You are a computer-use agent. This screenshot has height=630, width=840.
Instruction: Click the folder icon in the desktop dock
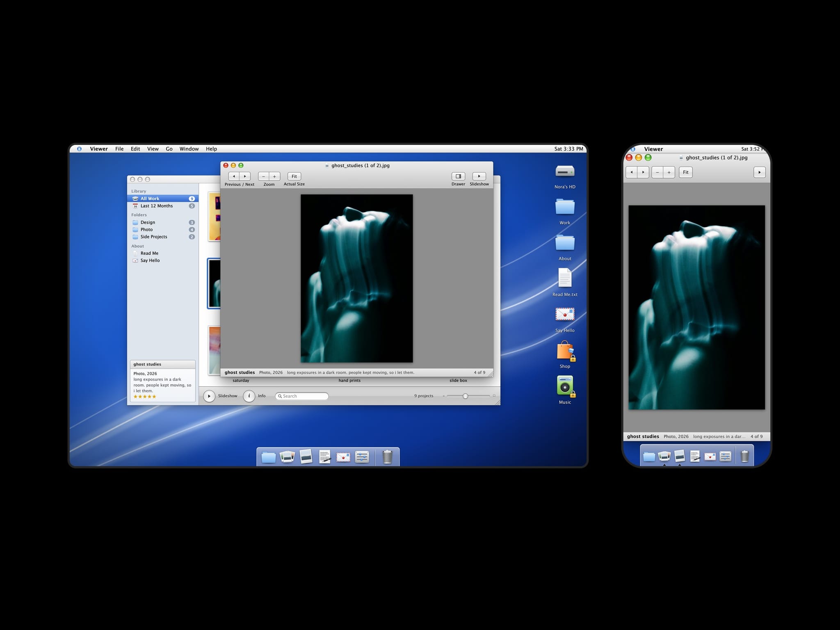pyautogui.click(x=269, y=457)
